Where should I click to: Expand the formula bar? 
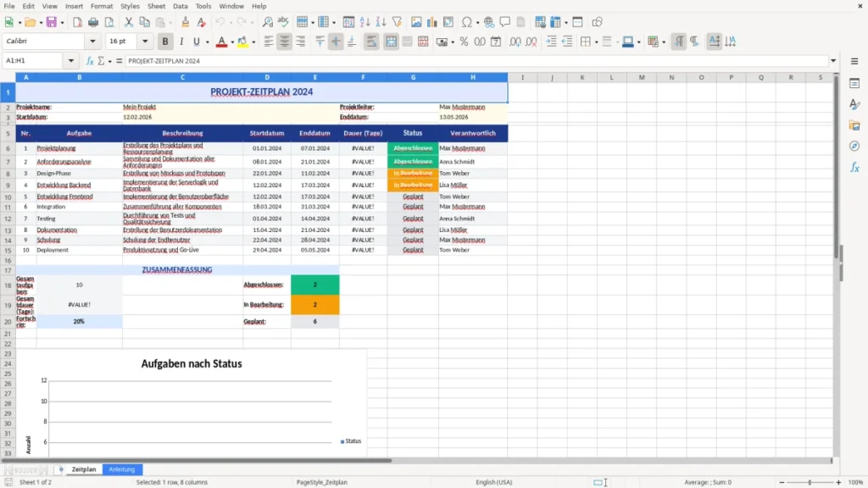point(832,61)
